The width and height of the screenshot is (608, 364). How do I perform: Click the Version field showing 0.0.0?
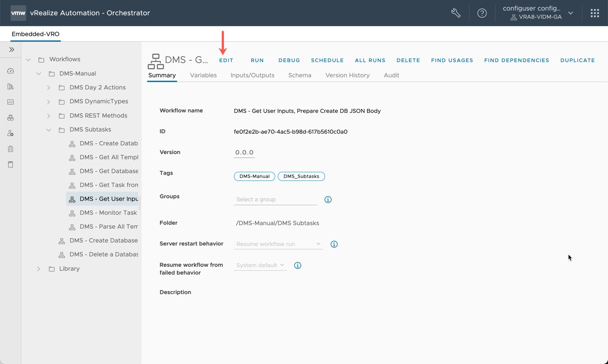[244, 152]
